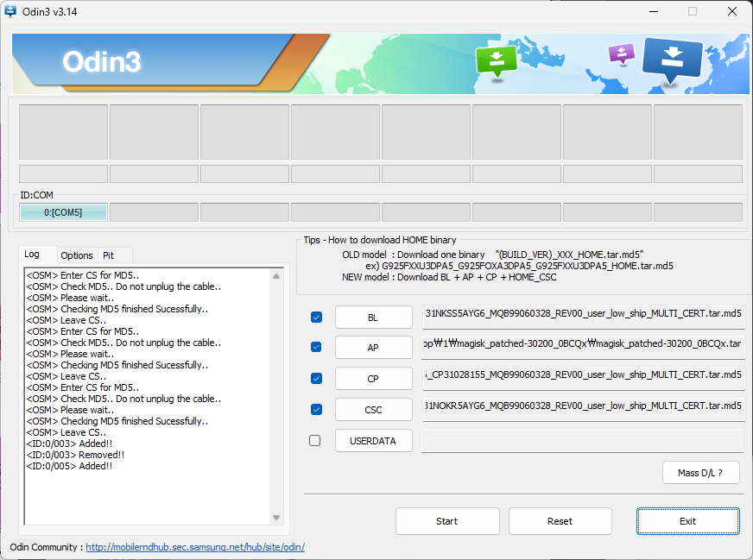Click log line '<ID:0/003> Added!!'
The width and height of the screenshot is (753, 560).
pos(69,444)
